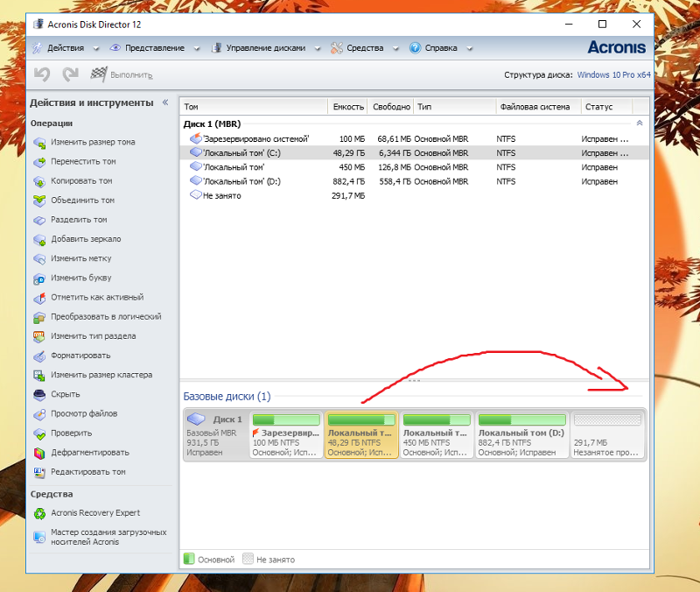This screenshot has height=592, width=700.
Task: Click the Acronis Recovery Expert label
Action: tap(95, 513)
